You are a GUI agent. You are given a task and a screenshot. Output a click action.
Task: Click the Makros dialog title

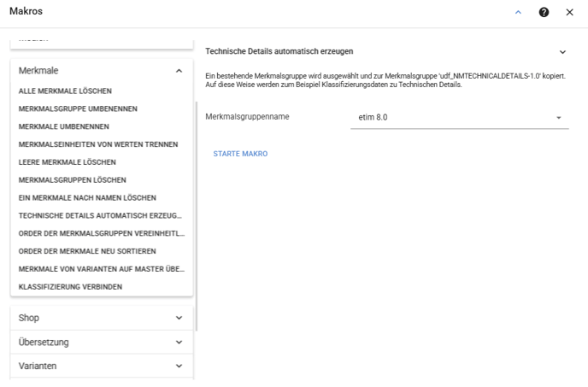click(26, 11)
